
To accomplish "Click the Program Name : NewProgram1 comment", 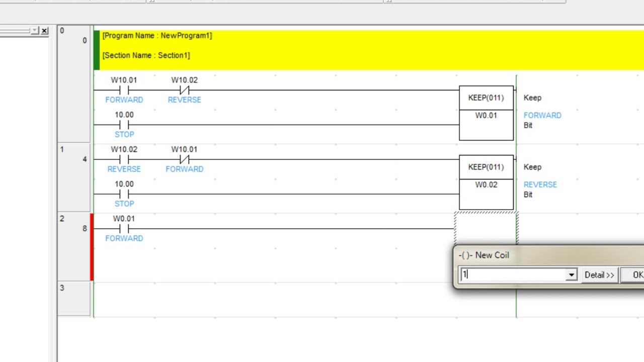I will [x=157, y=36].
